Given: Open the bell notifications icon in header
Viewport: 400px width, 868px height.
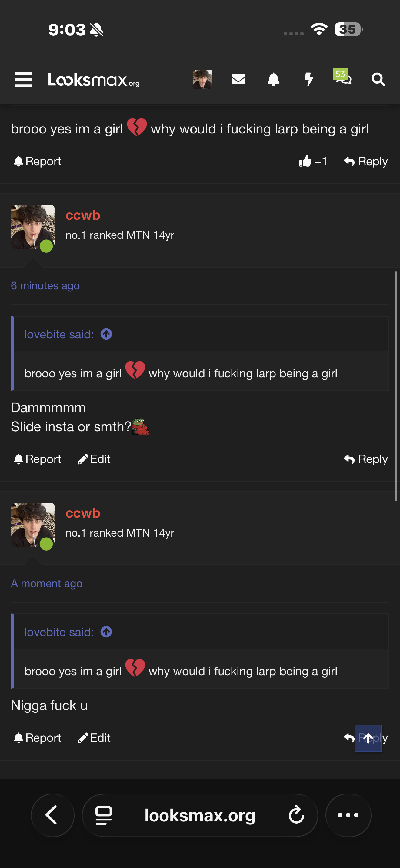Looking at the screenshot, I should coord(273,80).
